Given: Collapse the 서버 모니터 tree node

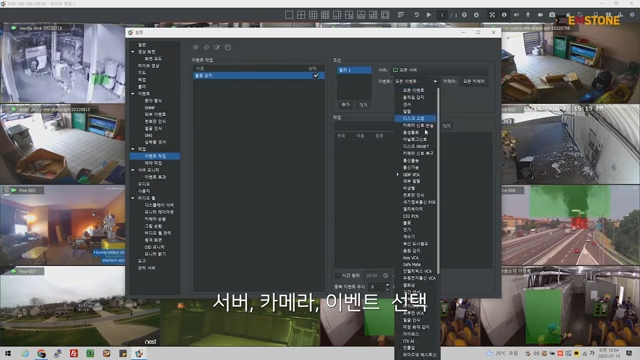Looking at the screenshot, I should (133, 170).
